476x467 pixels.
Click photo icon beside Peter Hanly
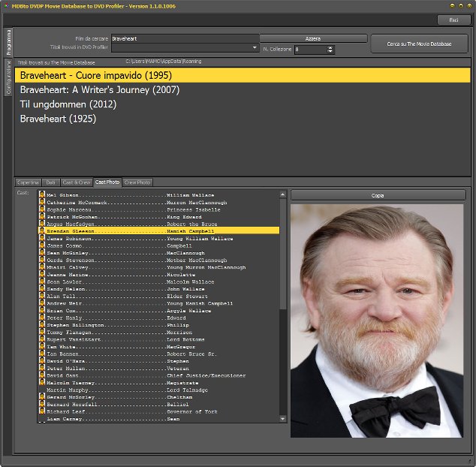(42, 318)
